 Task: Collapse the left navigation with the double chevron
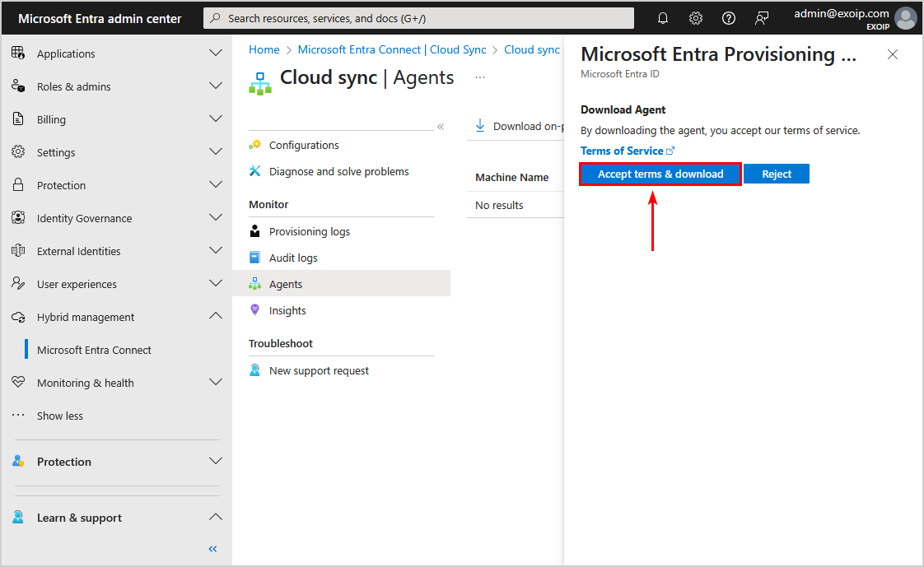[212, 549]
